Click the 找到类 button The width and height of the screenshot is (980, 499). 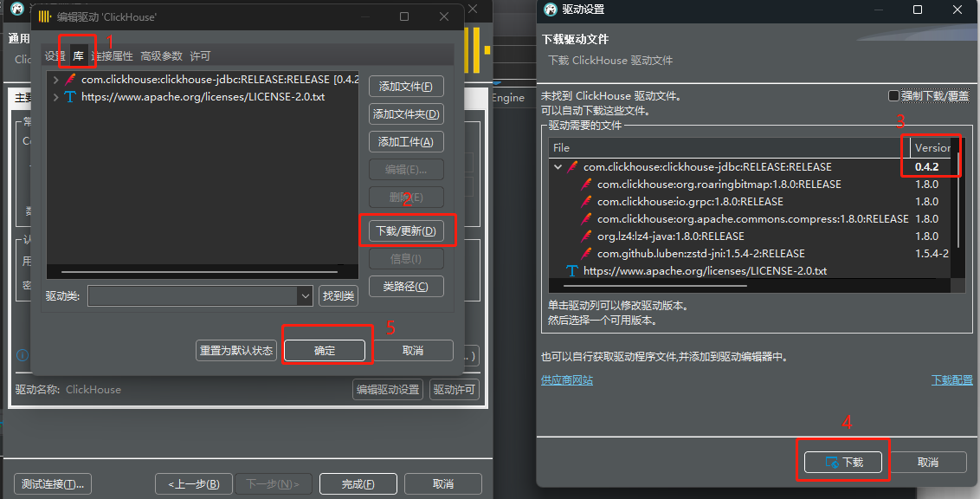(x=338, y=295)
